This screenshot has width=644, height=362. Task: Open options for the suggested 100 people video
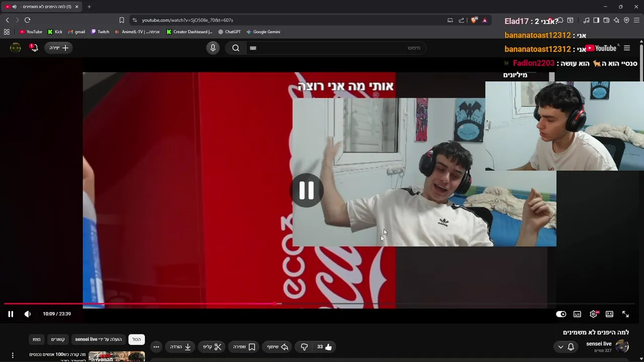click(13, 355)
